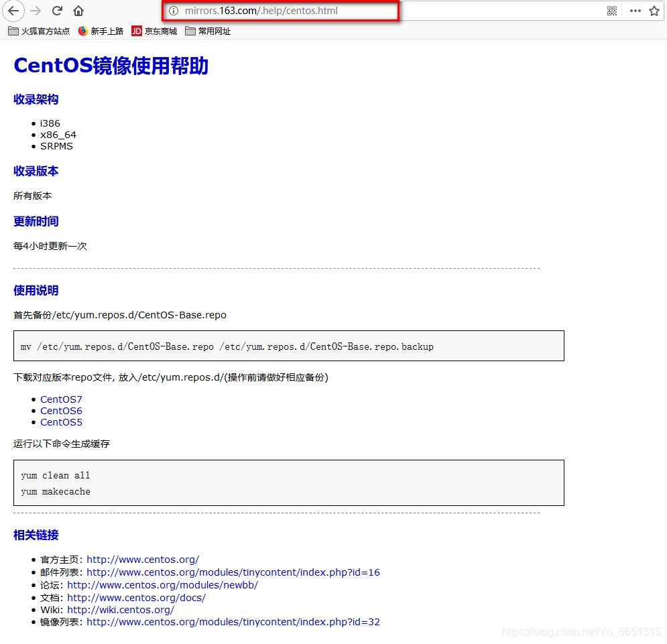Click the 相关链接 heading
The width and height of the screenshot is (667, 644).
tap(36, 535)
